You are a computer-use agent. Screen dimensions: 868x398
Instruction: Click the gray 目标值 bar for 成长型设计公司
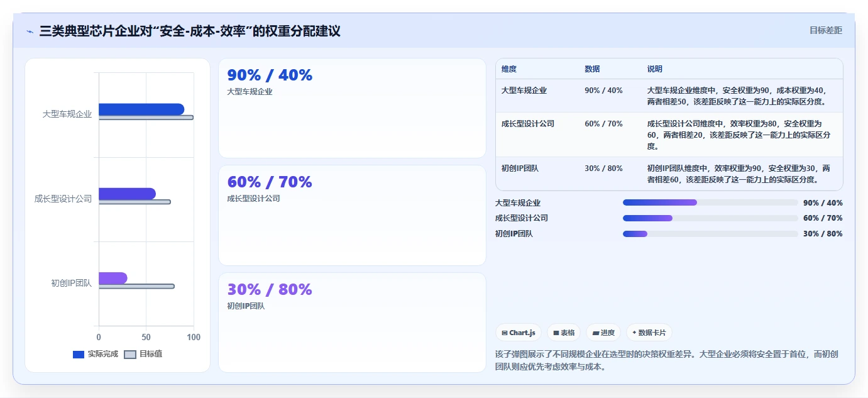coord(135,202)
